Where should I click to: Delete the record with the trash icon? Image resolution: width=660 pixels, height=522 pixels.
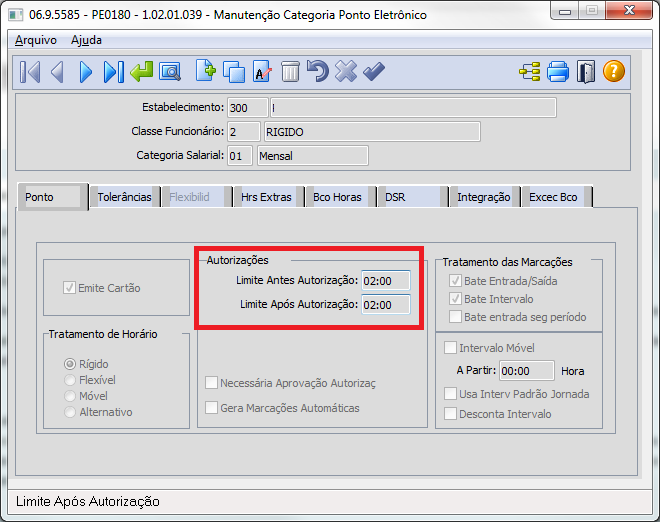(290, 72)
